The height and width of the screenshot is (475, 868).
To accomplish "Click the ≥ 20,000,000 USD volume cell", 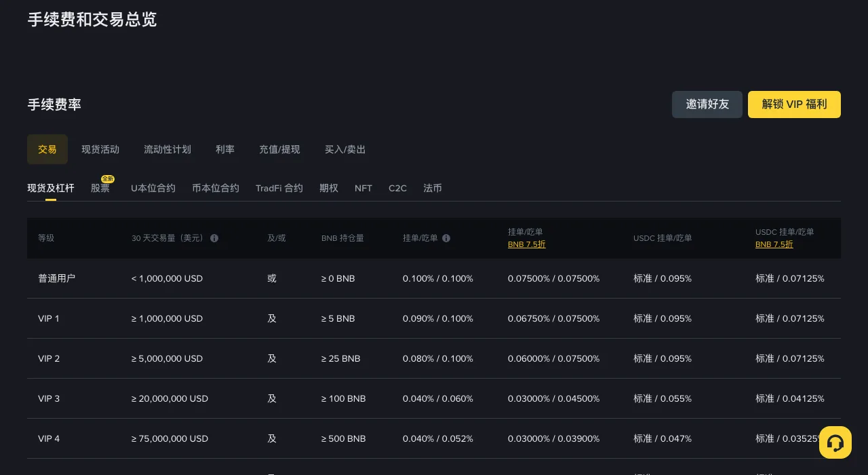I will coord(170,398).
